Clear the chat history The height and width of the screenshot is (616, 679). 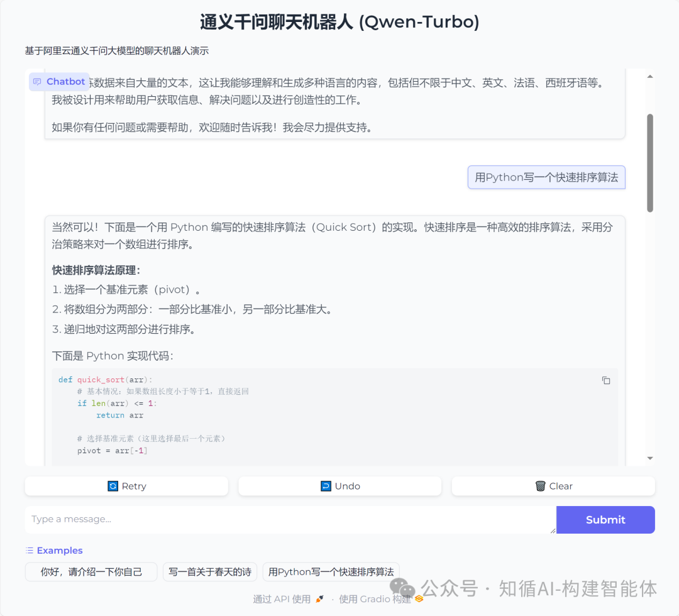point(553,486)
